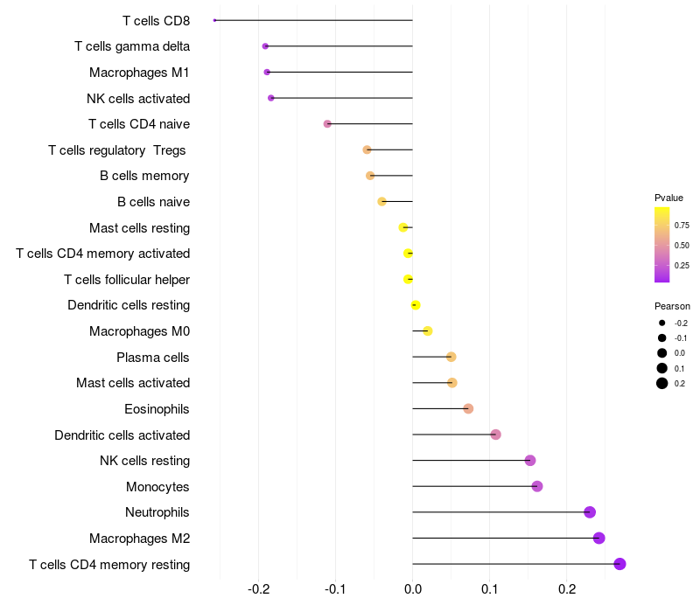Select the T cells CD4 memory resting dot
Viewport: 700px width, 612px height.
(x=620, y=564)
